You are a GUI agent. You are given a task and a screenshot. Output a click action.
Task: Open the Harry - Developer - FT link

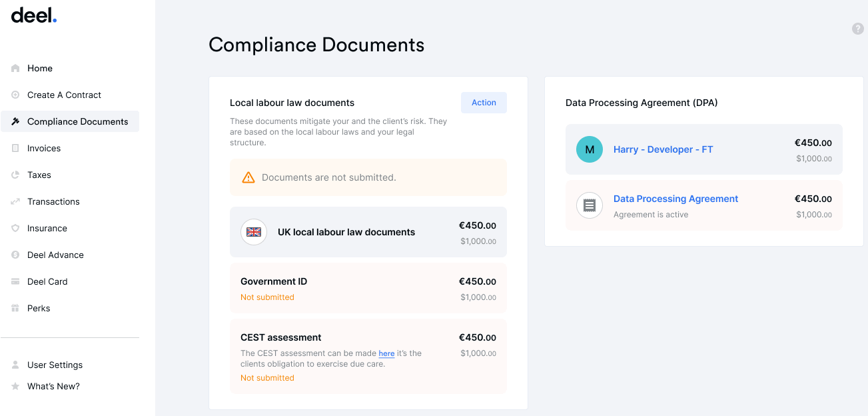click(x=663, y=149)
